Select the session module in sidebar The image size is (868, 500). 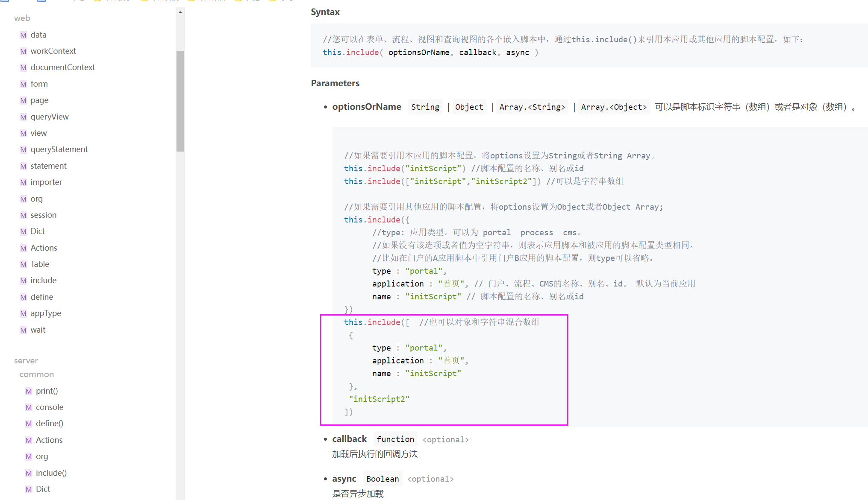click(43, 215)
